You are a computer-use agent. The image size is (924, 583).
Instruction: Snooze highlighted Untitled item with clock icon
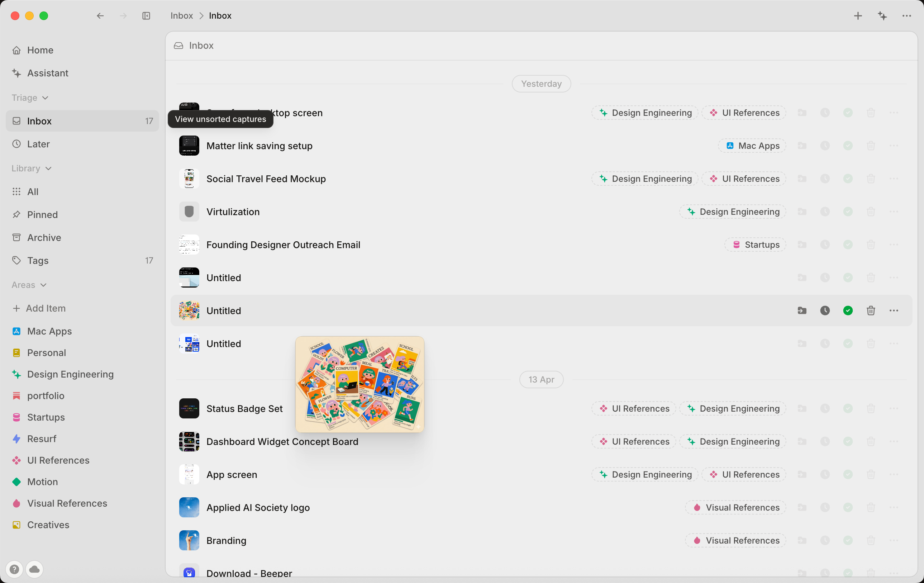[825, 311]
